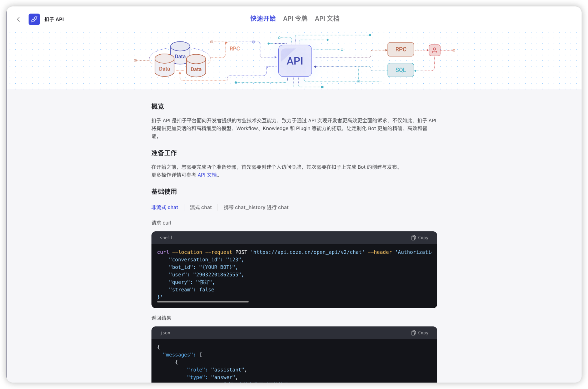The height and width of the screenshot is (389, 588).
Task: Click the "type": "answer" line
Action: (x=212, y=377)
